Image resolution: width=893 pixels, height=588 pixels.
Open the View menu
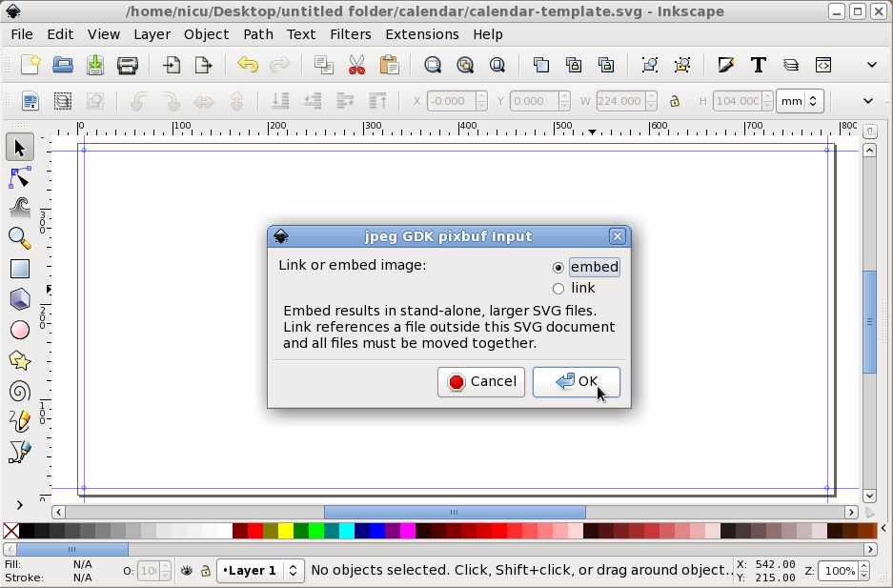[x=104, y=34]
